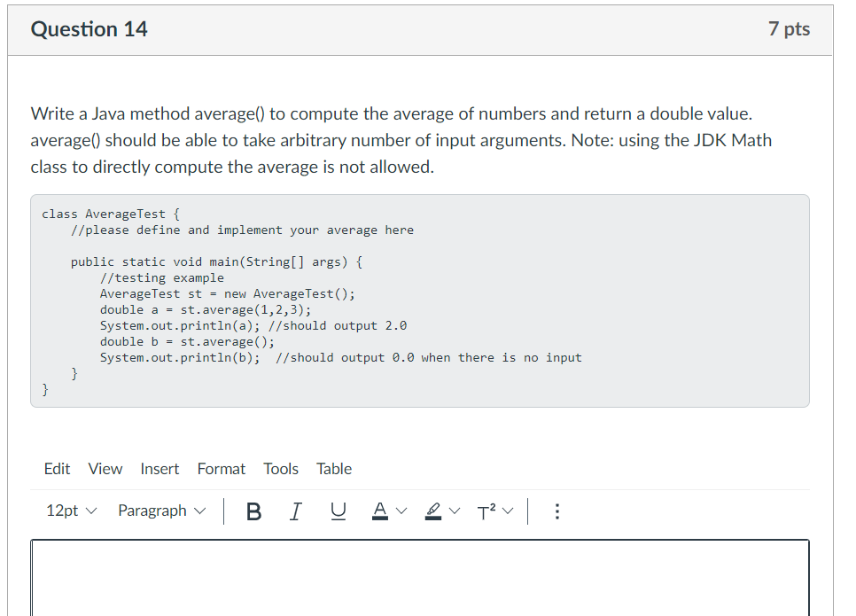Format text as superscript with T² icon
The width and height of the screenshot is (856, 616).
[x=486, y=511]
